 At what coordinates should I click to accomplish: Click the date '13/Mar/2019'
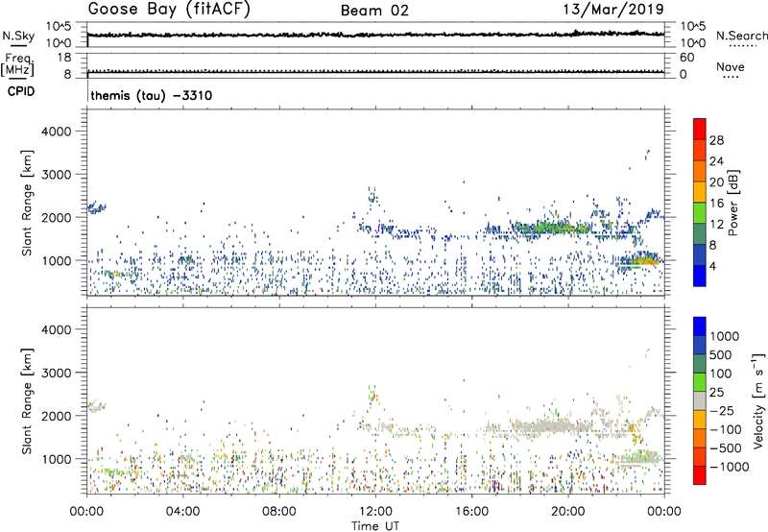[613, 9]
